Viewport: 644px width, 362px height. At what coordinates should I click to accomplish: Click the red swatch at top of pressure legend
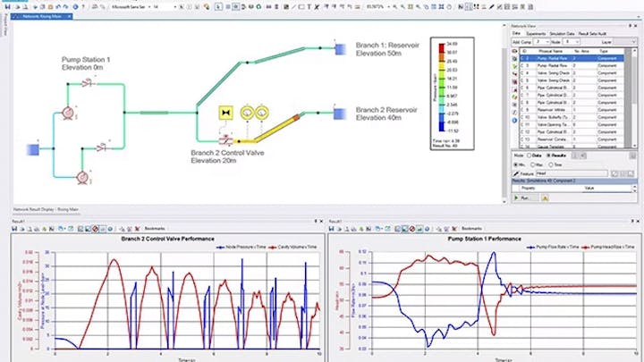(x=442, y=47)
